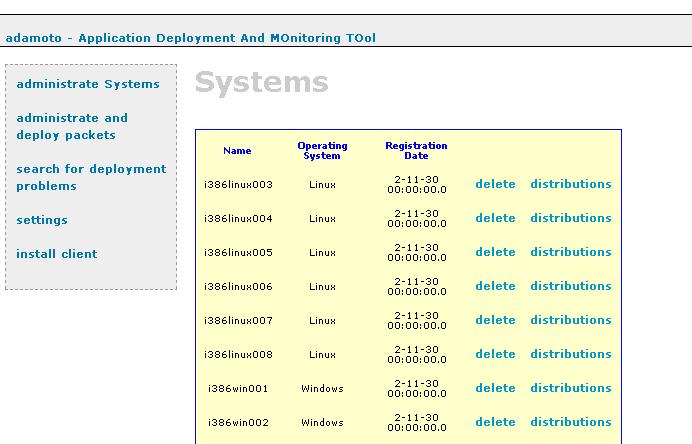Open the settings page in sidebar
This screenshot has height=444, width=692.
point(42,220)
